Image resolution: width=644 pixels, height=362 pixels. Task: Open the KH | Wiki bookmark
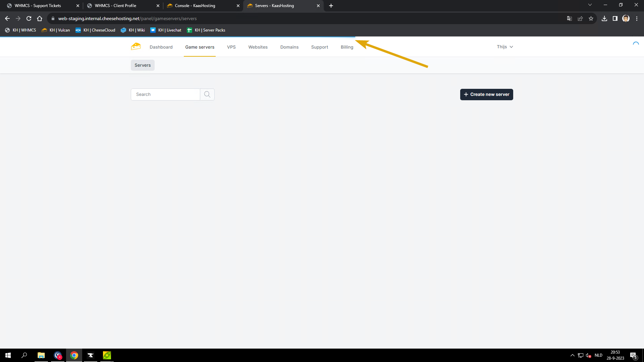coord(133,30)
